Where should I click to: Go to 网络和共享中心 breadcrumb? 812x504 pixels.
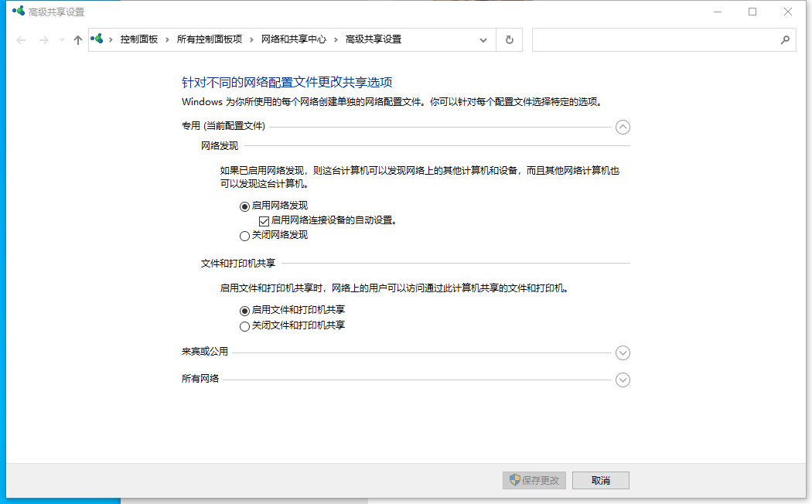pyautogui.click(x=293, y=39)
